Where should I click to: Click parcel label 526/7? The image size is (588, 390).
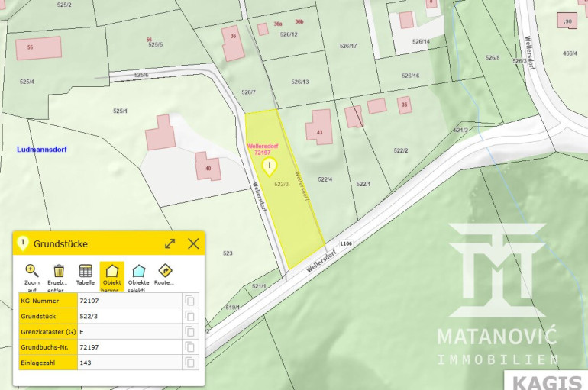click(x=249, y=92)
